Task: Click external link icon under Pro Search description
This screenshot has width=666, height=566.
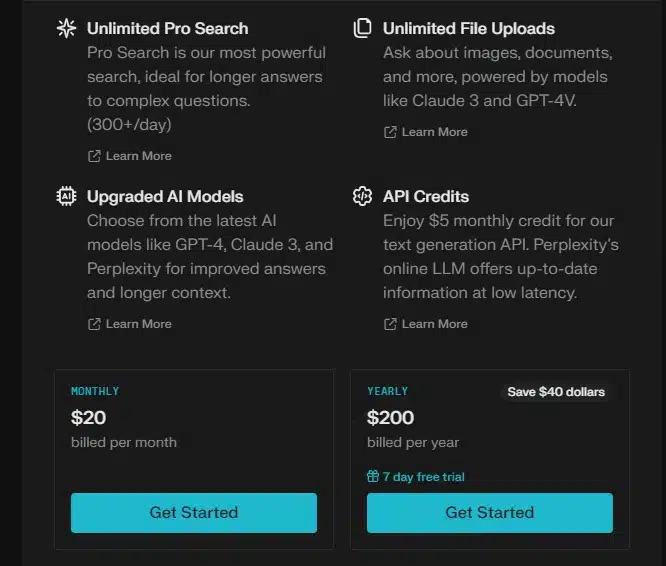Action: point(94,156)
